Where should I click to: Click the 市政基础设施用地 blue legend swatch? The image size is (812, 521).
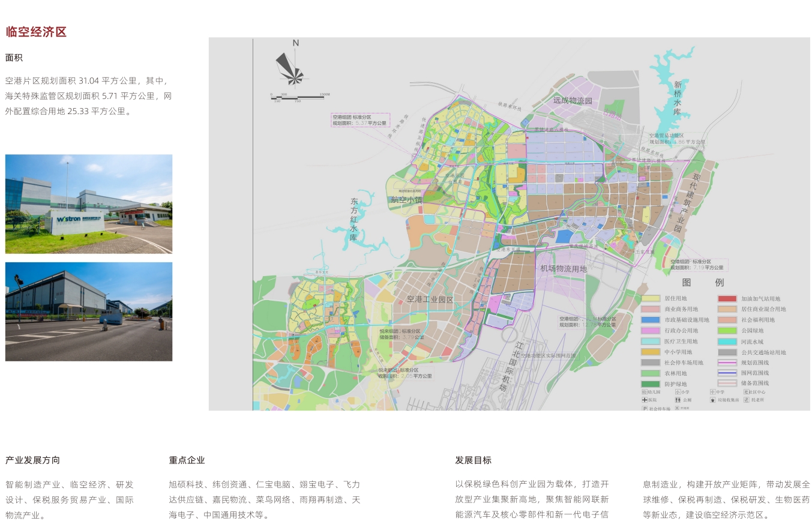[651, 320]
